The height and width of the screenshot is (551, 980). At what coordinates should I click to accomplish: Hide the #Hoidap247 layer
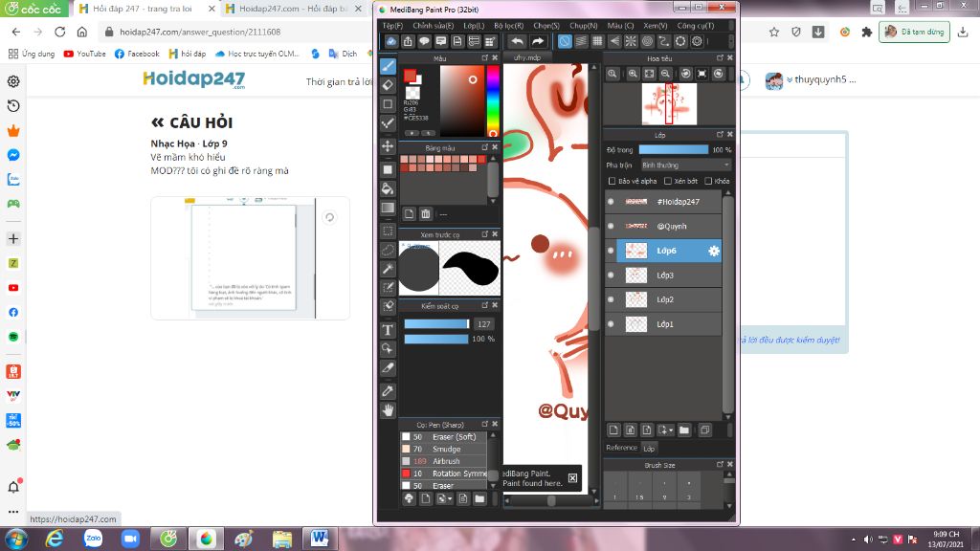click(611, 202)
